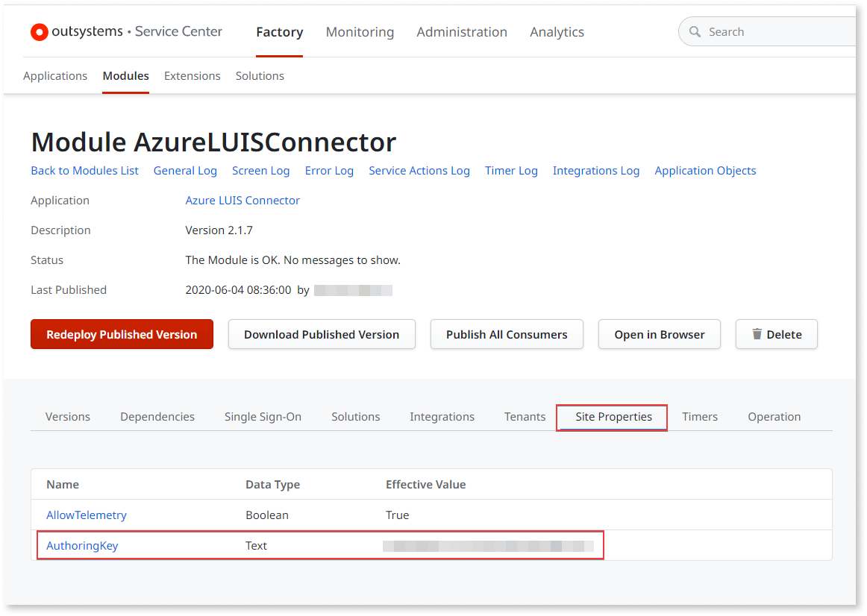
Task: View the Error Log
Action: point(329,170)
